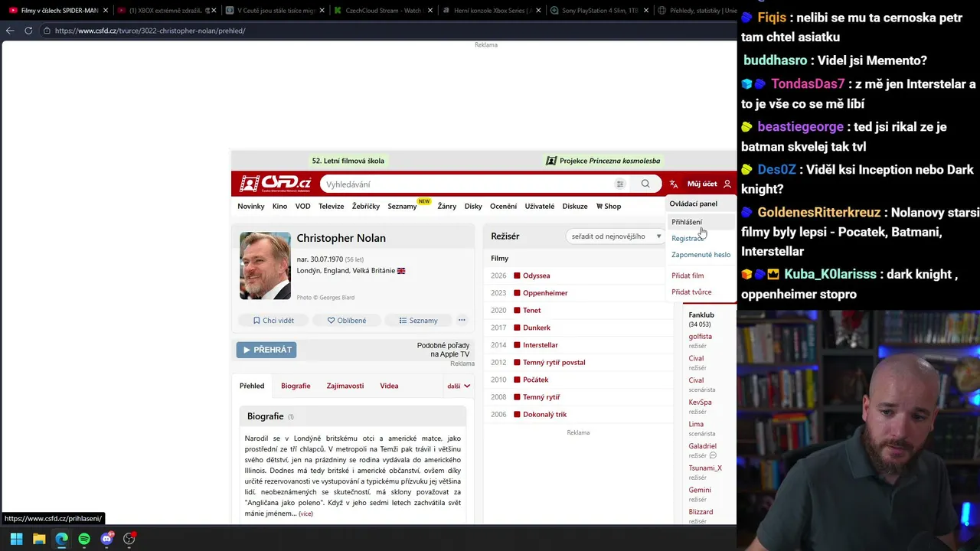Reload the page with the refresh icon
The width and height of the screenshot is (980, 551).
pyautogui.click(x=28, y=31)
